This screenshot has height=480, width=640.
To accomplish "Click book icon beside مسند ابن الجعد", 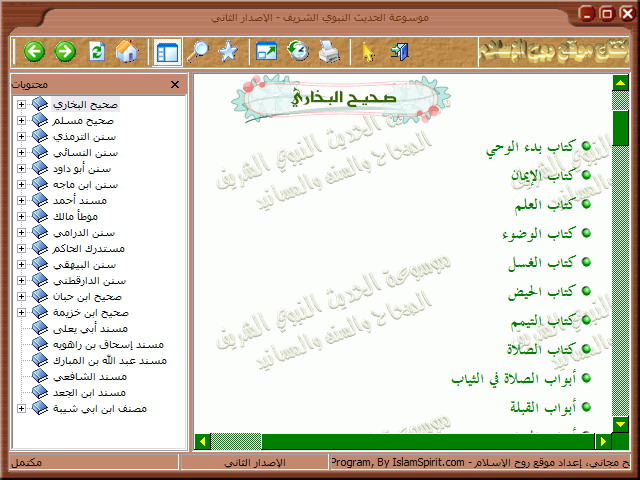I will [x=40, y=392].
